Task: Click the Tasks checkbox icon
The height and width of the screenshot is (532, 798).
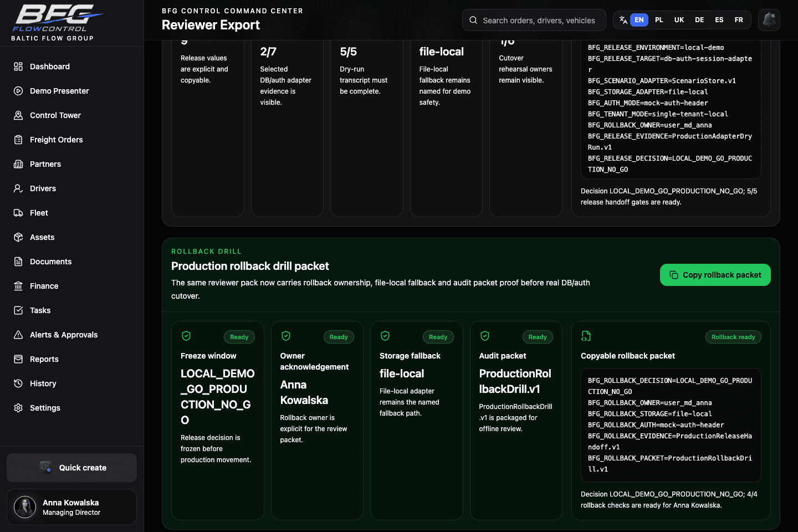Action: click(18, 310)
